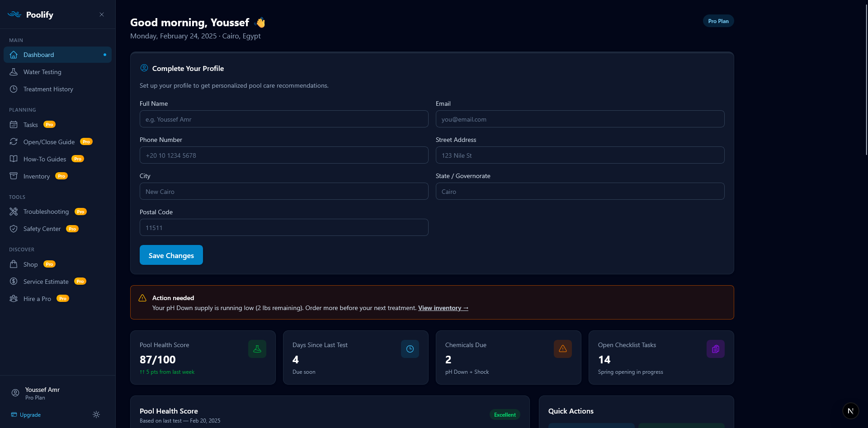Click the Troubleshooting tools icon
The height and width of the screenshot is (428, 868).
tap(14, 211)
